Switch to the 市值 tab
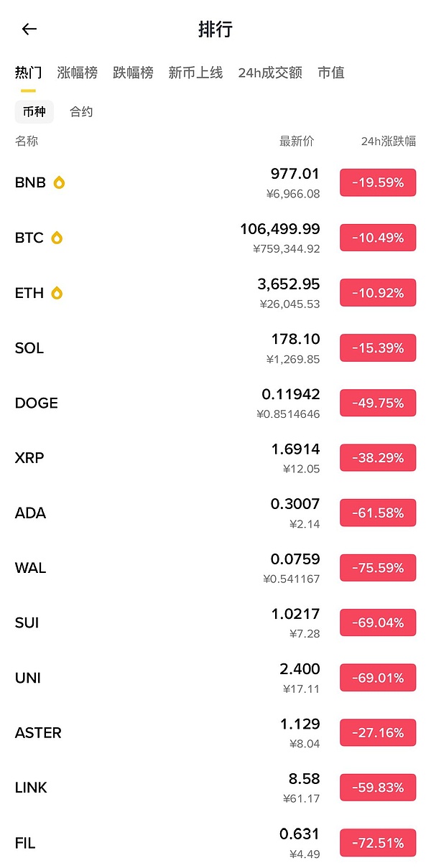This screenshot has height=868, width=431. [331, 73]
